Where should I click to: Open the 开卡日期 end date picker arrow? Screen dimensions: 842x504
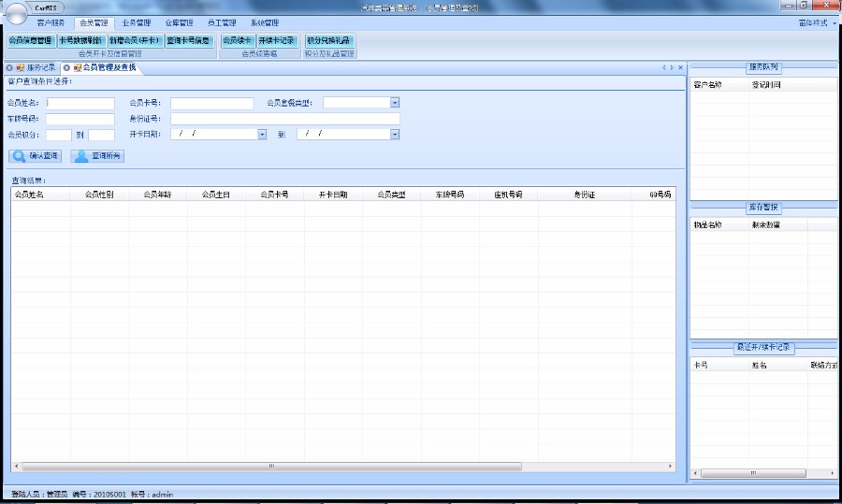pos(395,135)
